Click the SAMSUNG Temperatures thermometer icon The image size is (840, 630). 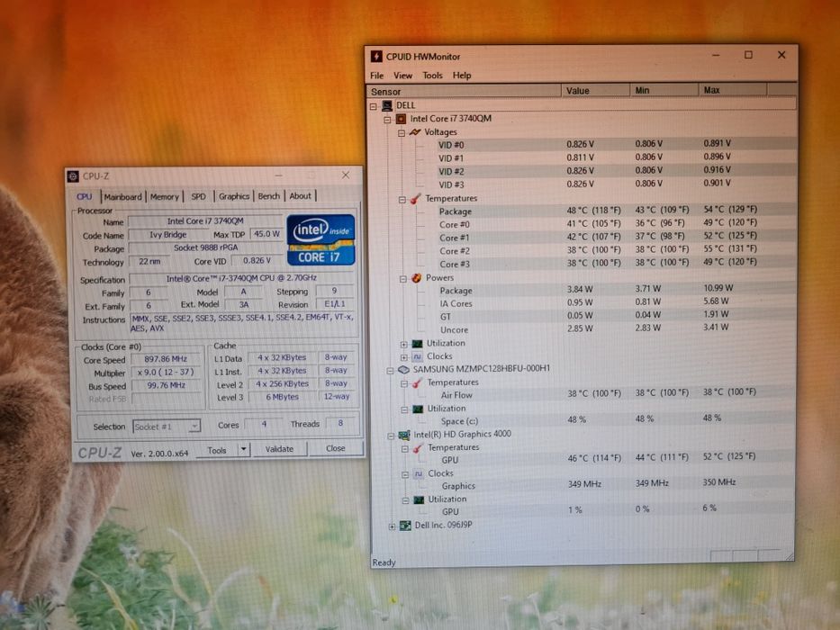click(x=418, y=382)
